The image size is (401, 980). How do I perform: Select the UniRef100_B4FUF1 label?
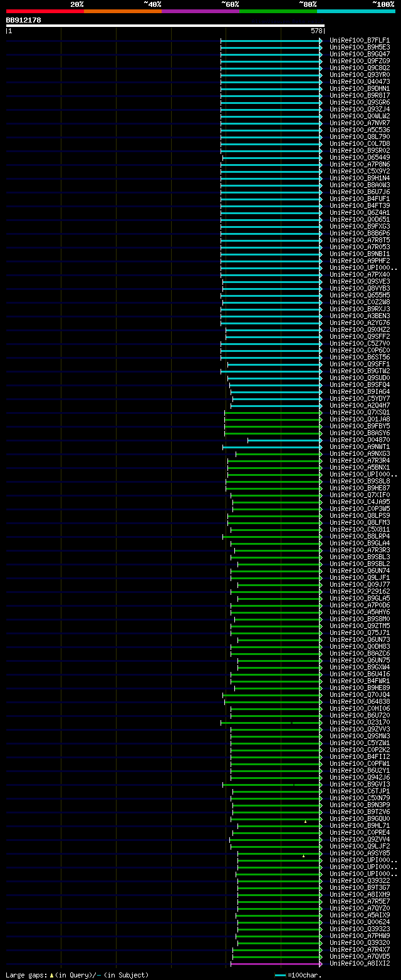pos(360,199)
